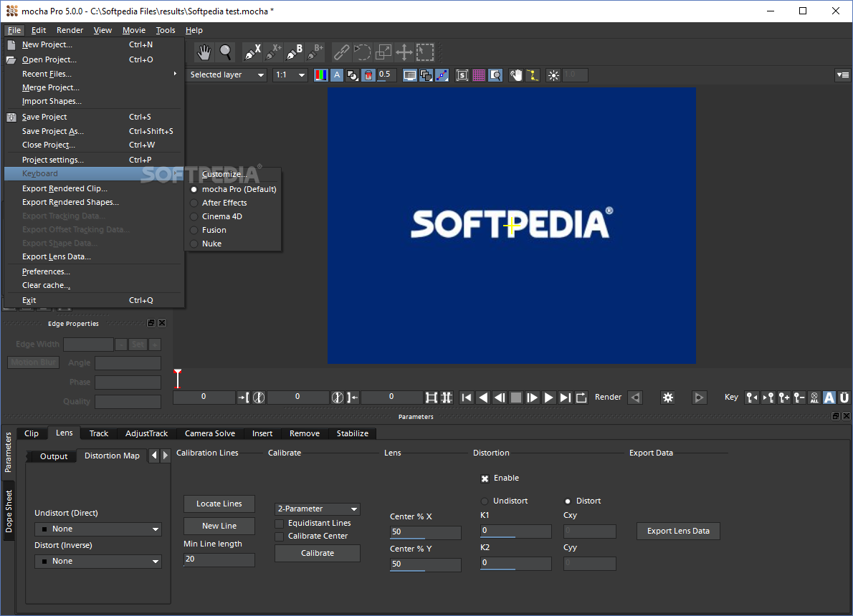The image size is (853, 616).
Task: Click the zoom timeline to in/out points icon
Action: pos(431,398)
